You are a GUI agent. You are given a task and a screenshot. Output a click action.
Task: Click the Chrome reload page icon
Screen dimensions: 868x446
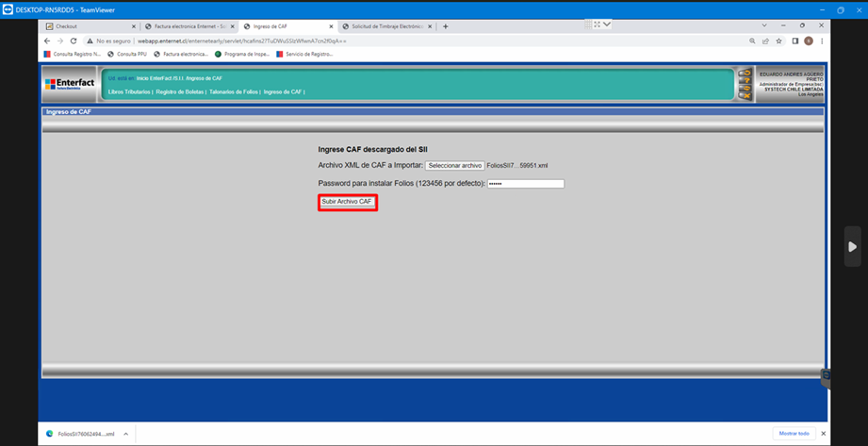pyautogui.click(x=74, y=41)
